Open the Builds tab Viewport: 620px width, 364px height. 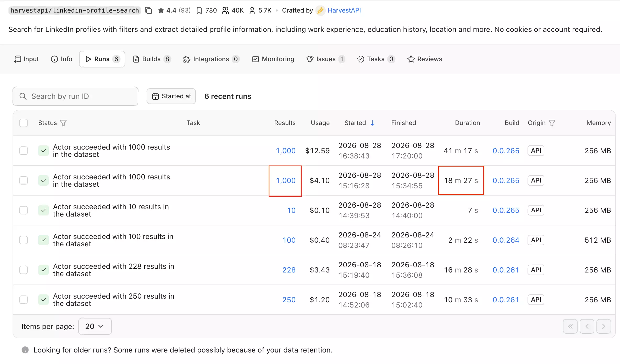tap(152, 59)
